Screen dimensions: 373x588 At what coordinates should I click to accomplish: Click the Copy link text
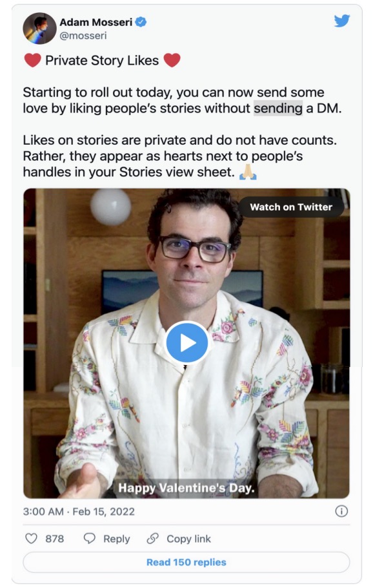coord(188,539)
